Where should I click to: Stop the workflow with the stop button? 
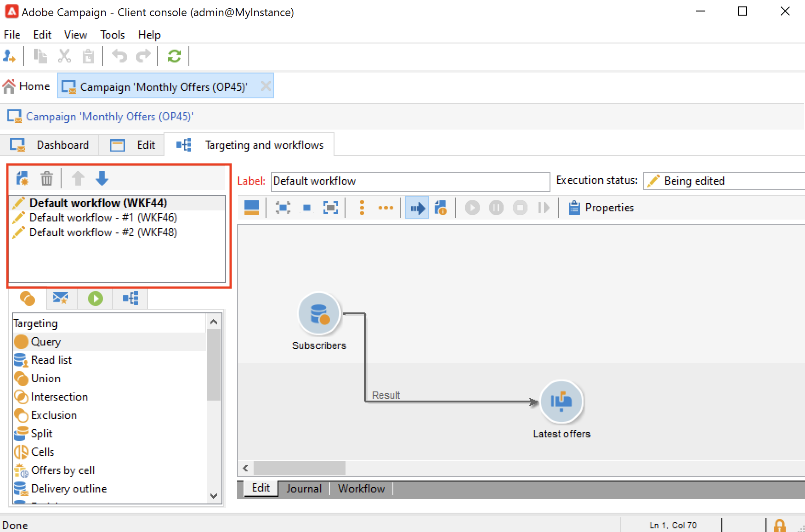520,208
